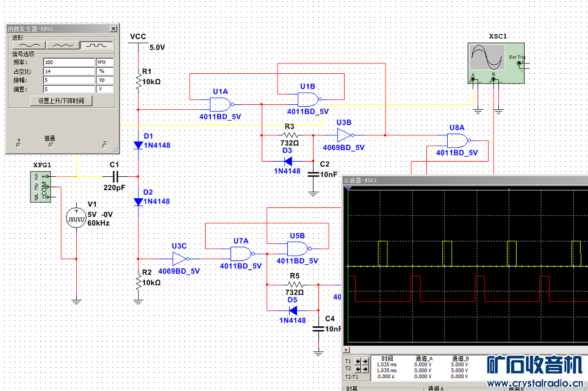588x391 pixels.
Task: Open the frequency unit kHz dropdown
Action: tap(104, 62)
